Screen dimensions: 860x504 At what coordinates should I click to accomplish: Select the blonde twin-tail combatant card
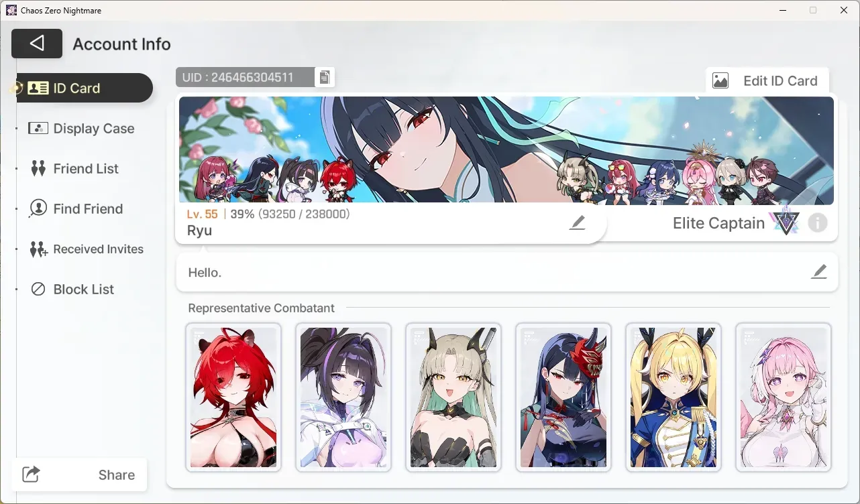coord(674,397)
